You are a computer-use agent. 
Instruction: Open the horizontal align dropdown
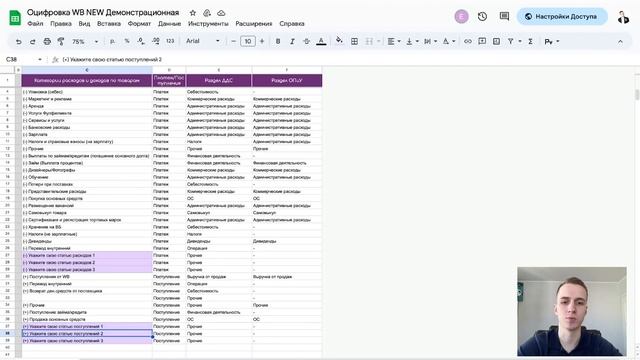click(x=393, y=41)
